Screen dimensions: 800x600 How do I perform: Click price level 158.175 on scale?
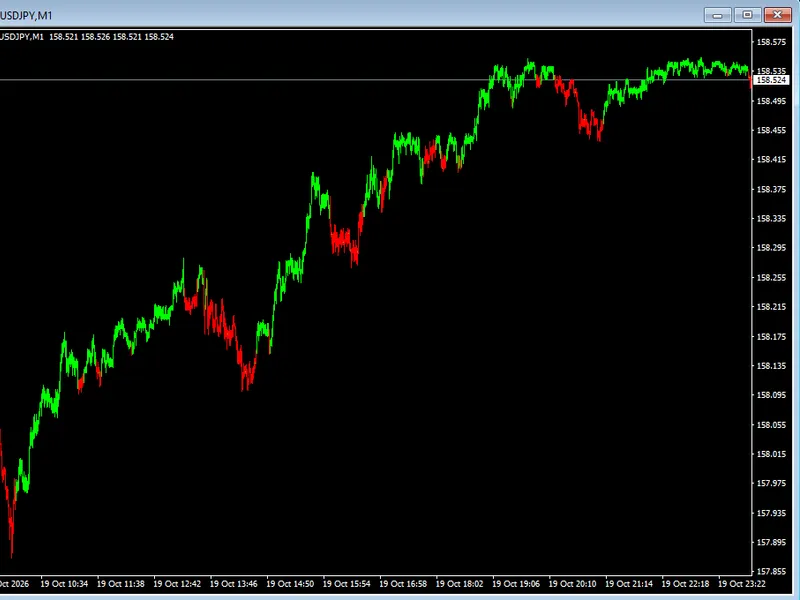(771, 336)
